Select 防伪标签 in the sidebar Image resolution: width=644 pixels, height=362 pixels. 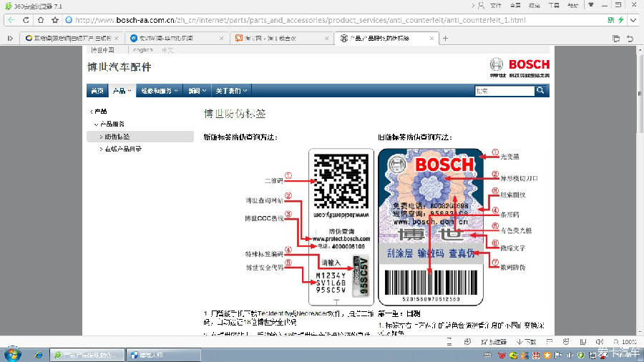click(140, 137)
